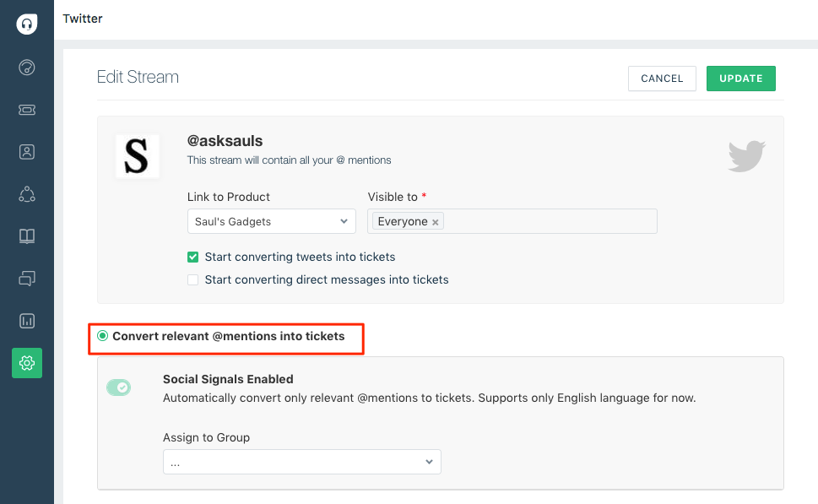Screen dimensions: 818x504
Task: Open the Social network icon in sidebar
Action: (27, 194)
